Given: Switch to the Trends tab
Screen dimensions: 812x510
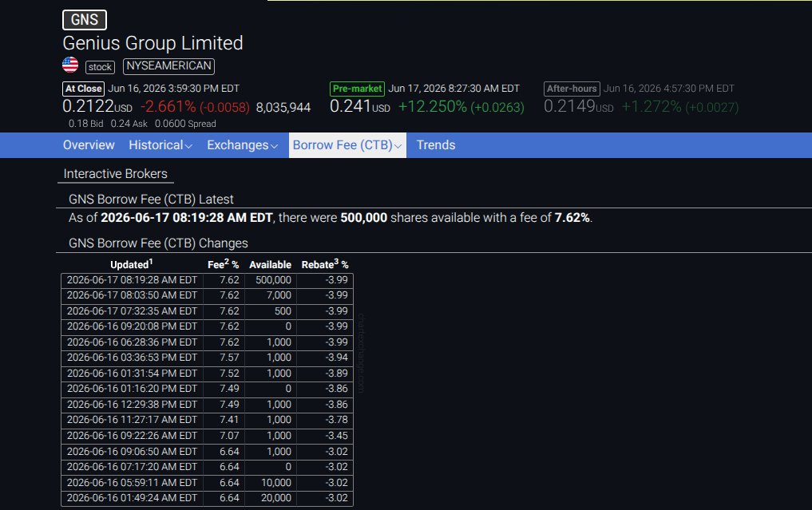Looking at the screenshot, I should (x=436, y=145).
